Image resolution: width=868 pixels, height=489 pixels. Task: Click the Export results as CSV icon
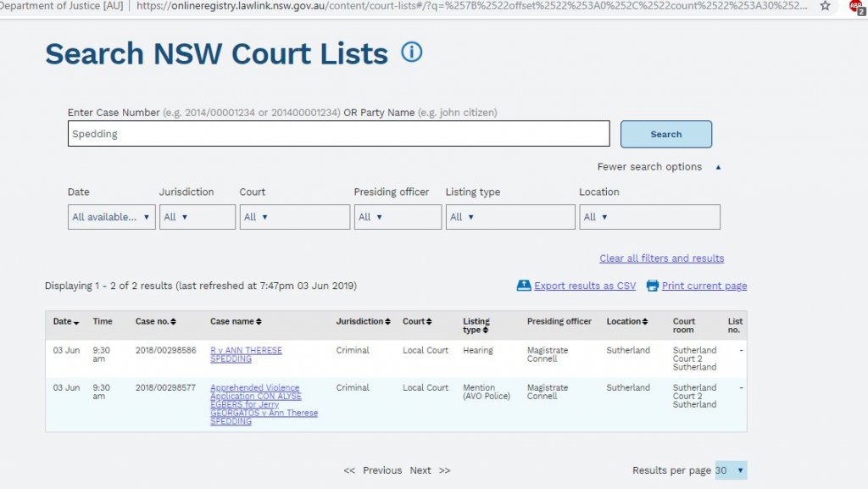pos(524,286)
